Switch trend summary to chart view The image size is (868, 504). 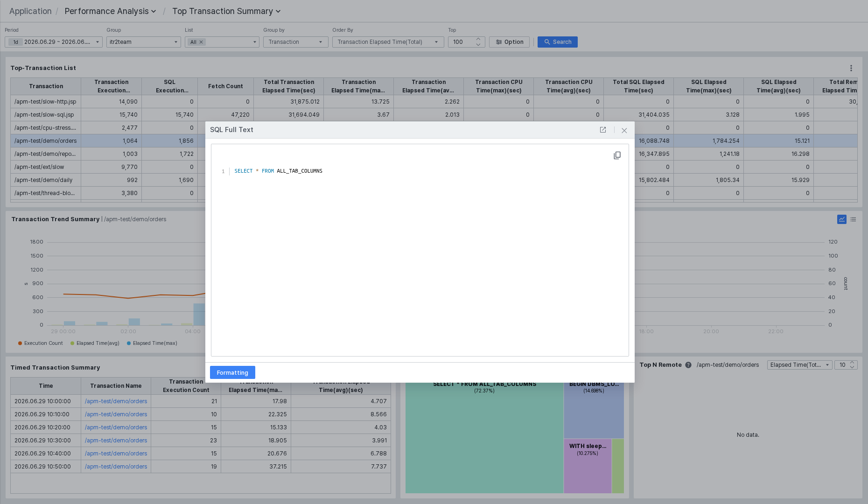pyautogui.click(x=842, y=219)
